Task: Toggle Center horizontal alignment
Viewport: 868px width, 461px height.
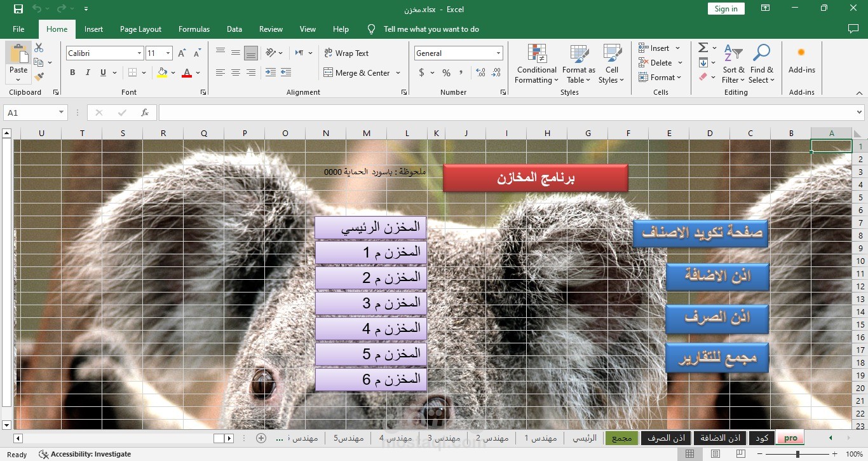Action: coord(236,72)
